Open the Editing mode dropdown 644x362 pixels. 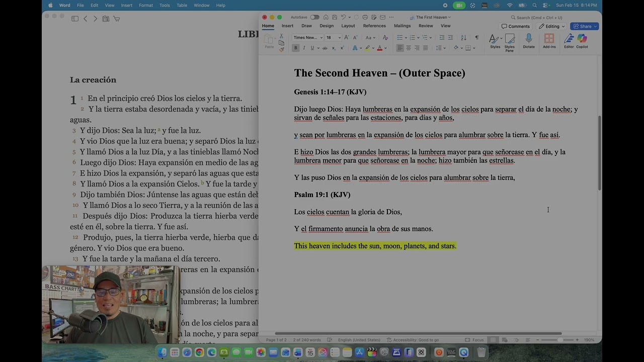click(x=552, y=26)
